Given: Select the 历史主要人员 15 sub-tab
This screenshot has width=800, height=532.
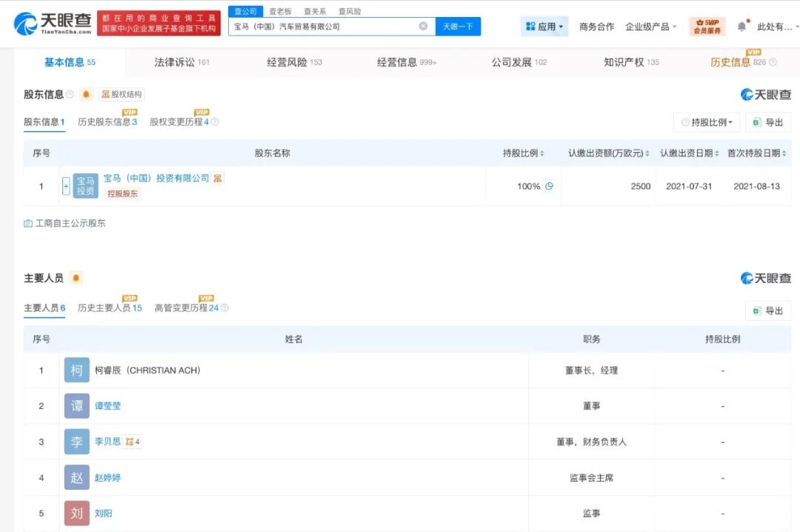Looking at the screenshot, I should click(110, 308).
